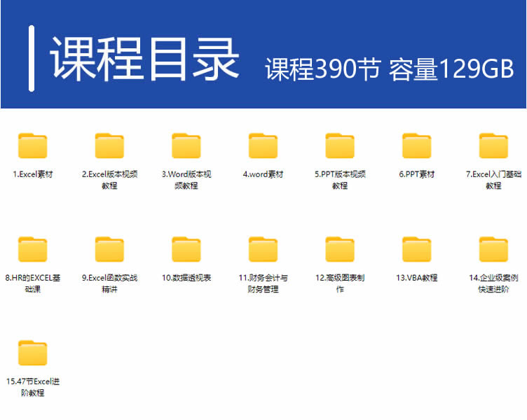Open the 5.PPT版本视频教程 folder icon
The height and width of the screenshot is (420, 527).
[340, 146]
